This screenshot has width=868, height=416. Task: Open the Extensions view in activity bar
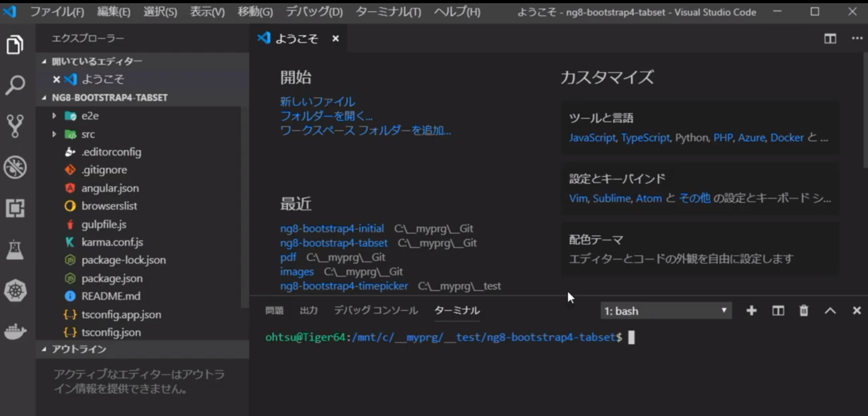click(x=15, y=208)
